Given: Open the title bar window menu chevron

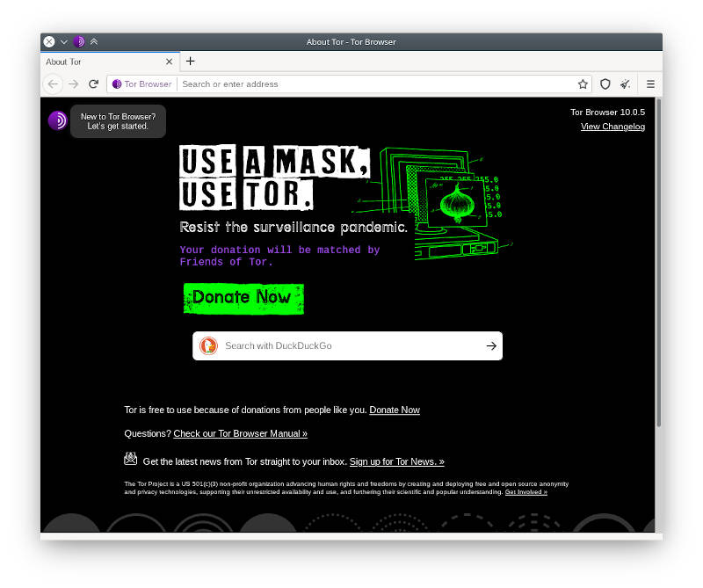Looking at the screenshot, I should click(x=64, y=41).
